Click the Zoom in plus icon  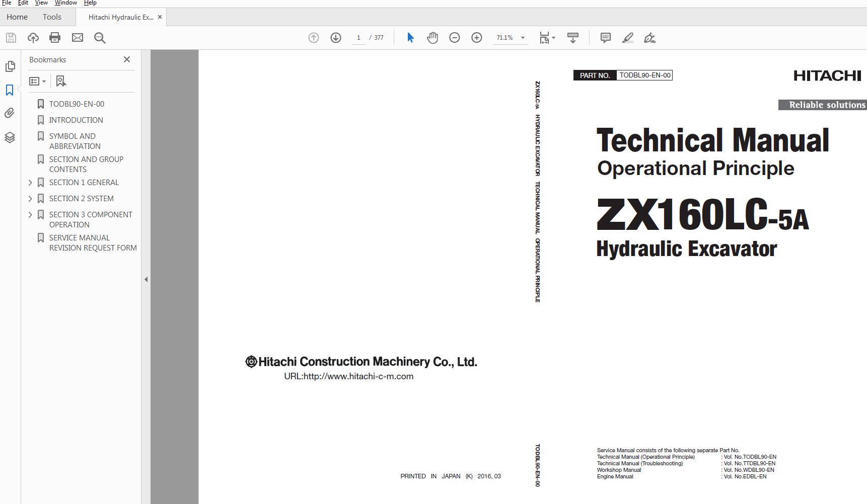(x=477, y=38)
